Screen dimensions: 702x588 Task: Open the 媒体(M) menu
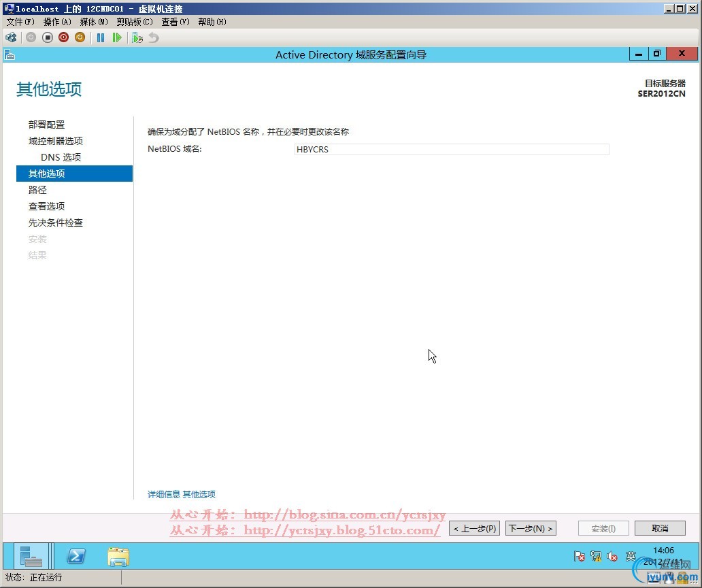(94, 22)
